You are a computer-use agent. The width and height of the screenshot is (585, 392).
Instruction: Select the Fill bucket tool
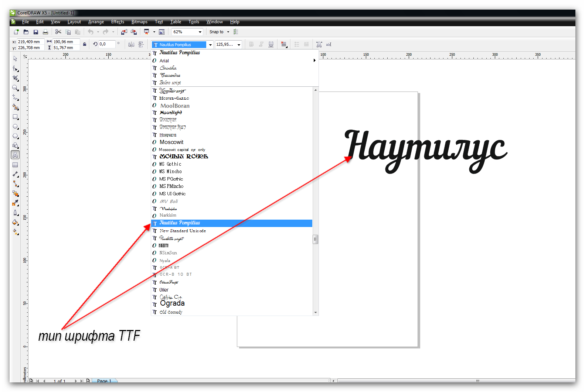point(15,222)
